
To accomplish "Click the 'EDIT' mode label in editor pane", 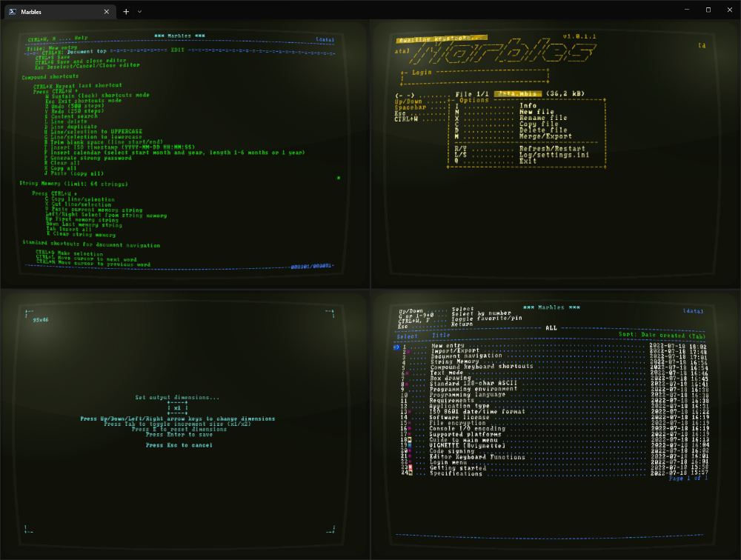I will tap(177, 50).
